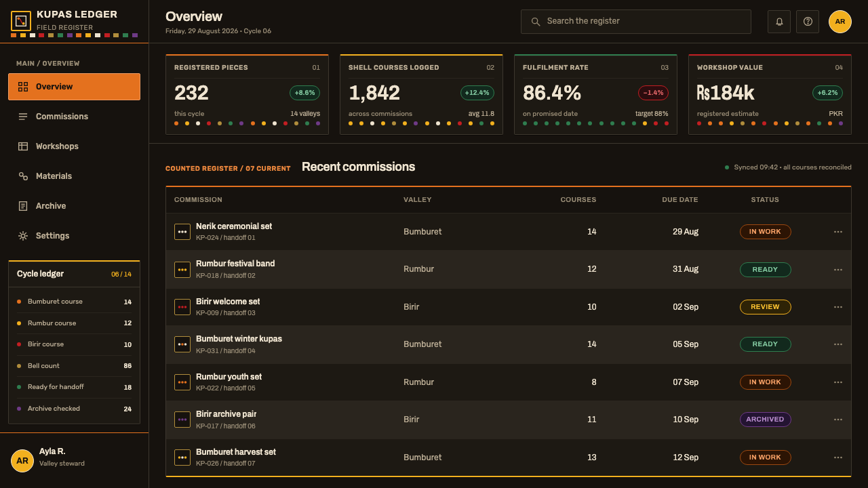868x488 pixels.
Task: Open more options for Birir archive pair
Action: pos(838,420)
